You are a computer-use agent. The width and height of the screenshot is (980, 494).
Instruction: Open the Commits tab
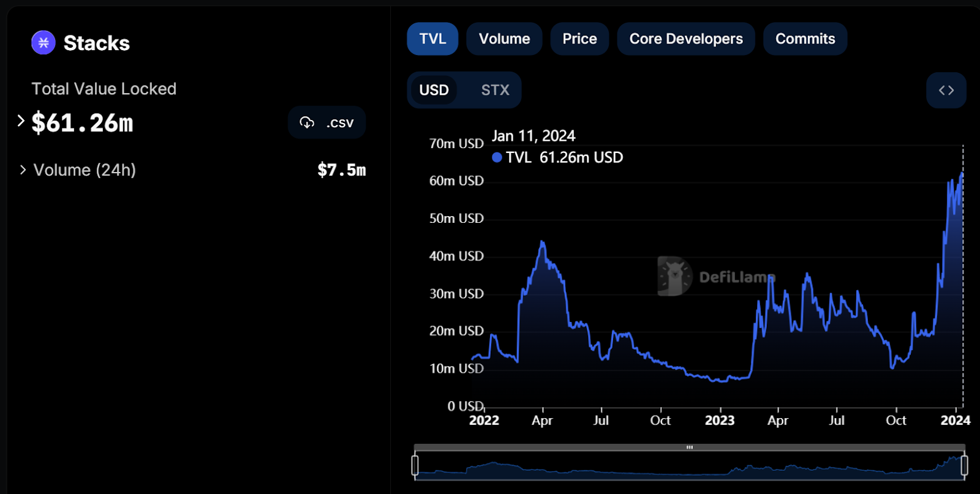tap(805, 39)
